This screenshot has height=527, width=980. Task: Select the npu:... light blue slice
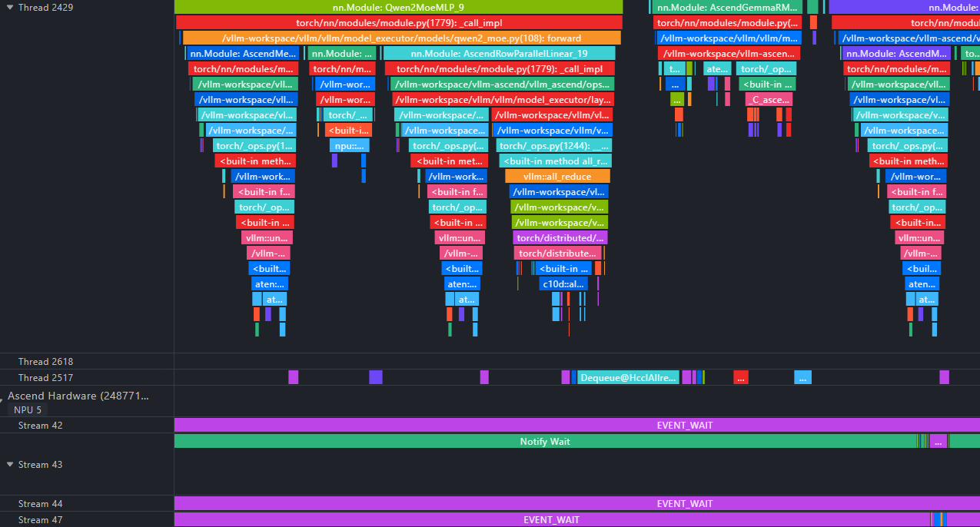pyautogui.click(x=350, y=145)
